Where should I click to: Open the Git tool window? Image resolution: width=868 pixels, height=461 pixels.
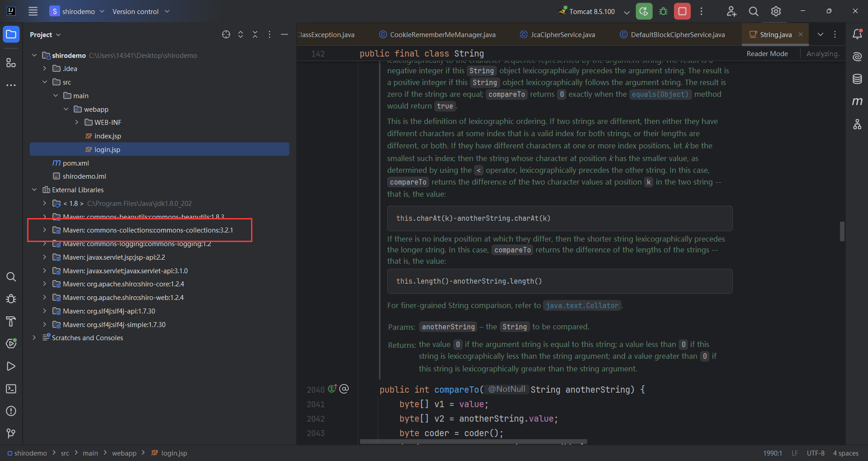point(11,433)
